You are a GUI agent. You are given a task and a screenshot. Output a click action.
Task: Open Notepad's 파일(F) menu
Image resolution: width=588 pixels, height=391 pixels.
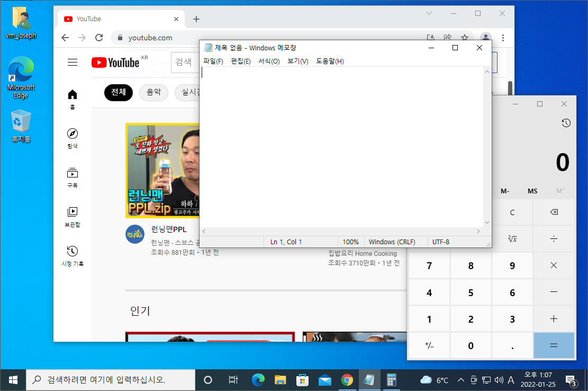pyautogui.click(x=213, y=61)
